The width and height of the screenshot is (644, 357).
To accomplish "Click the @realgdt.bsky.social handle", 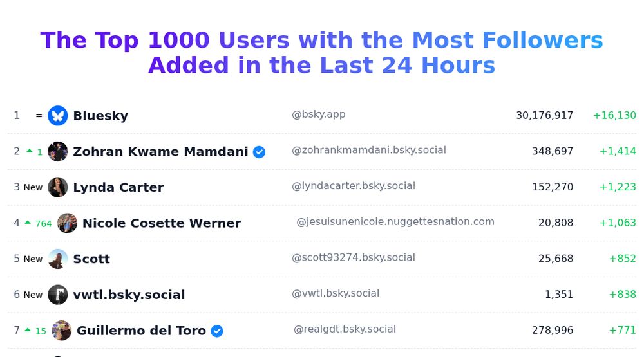I will click(345, 329).
